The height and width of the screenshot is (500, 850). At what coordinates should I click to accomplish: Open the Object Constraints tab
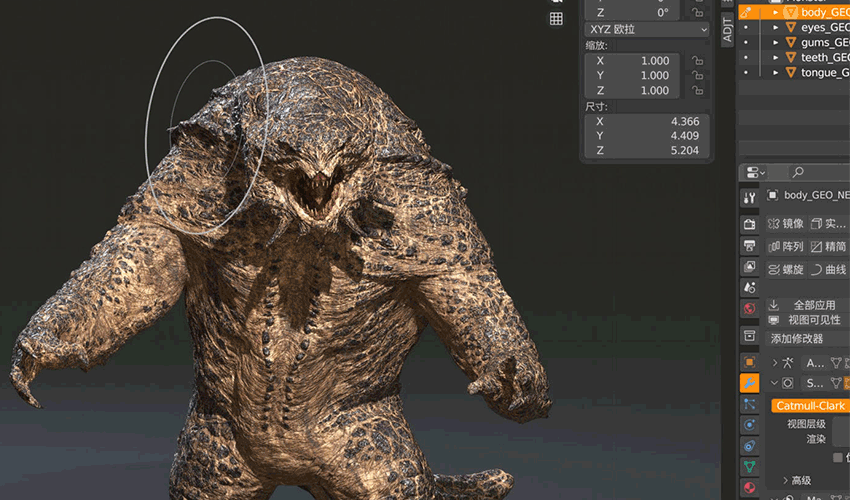[x=750, y=446]
